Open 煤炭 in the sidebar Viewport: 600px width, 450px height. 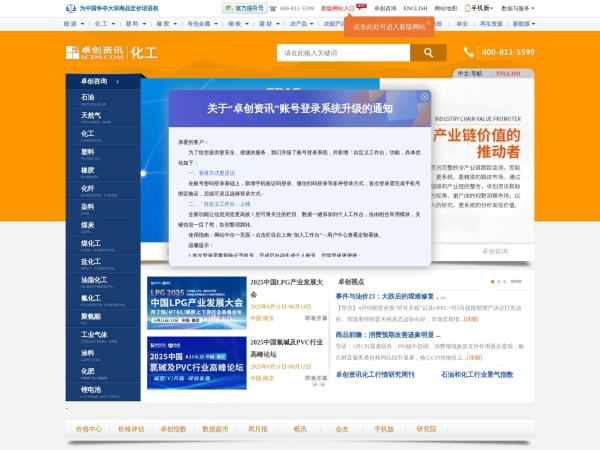(x=103, y=227)
